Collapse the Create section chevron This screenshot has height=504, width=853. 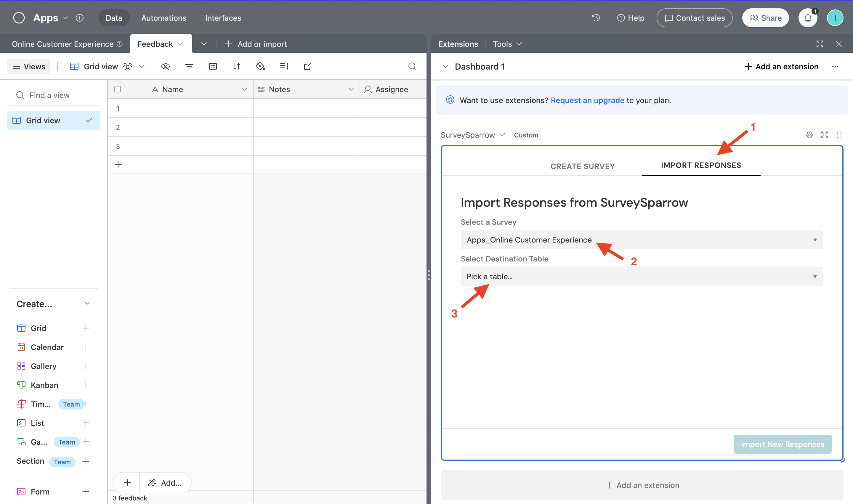(87, 303)
